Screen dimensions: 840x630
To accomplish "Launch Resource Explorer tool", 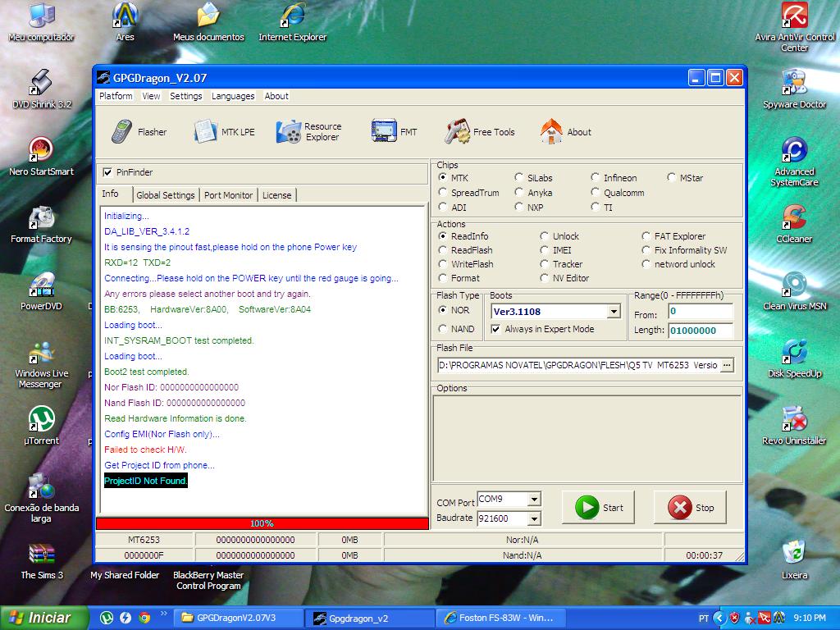I will [309, 132].
